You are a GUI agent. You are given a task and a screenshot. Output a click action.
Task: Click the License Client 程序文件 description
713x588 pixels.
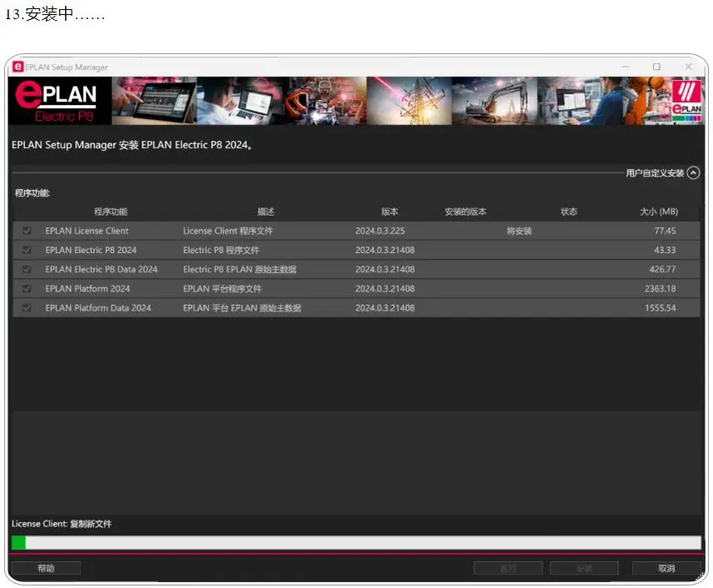(x=228, y=231)
